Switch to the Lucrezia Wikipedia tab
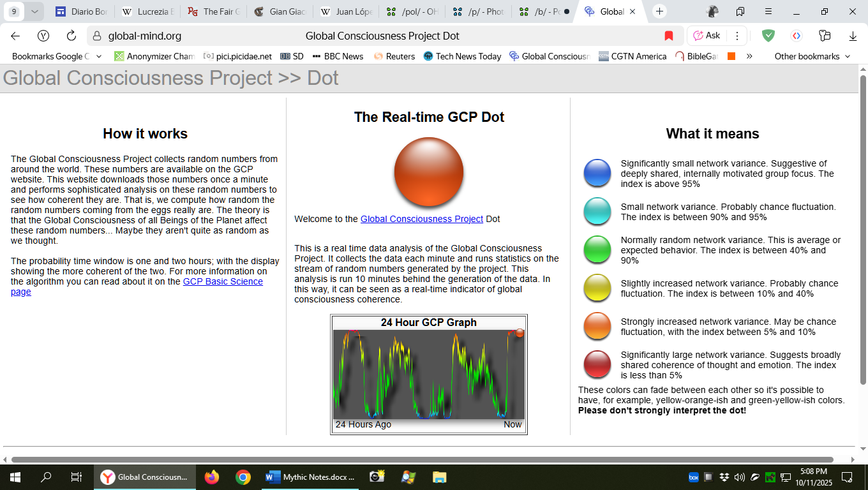 coord(147,11)
